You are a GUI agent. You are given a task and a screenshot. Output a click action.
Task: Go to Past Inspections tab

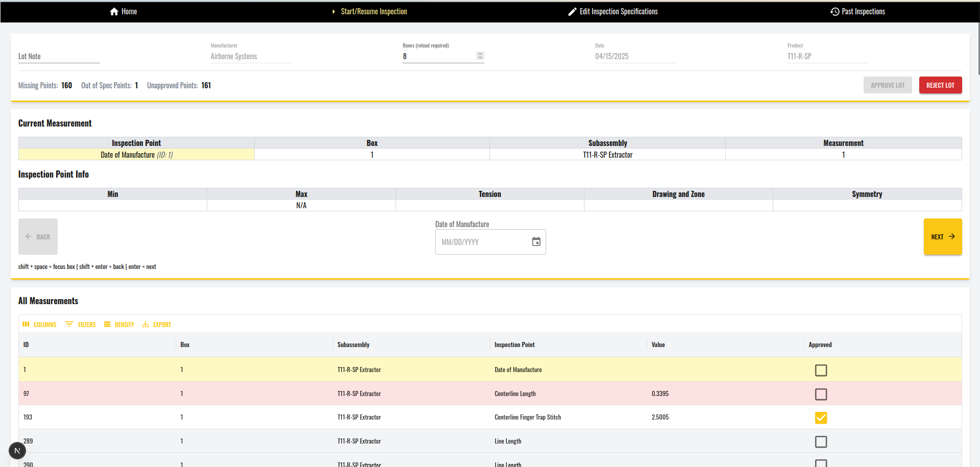pyautogui.click(x=863, y=12)
